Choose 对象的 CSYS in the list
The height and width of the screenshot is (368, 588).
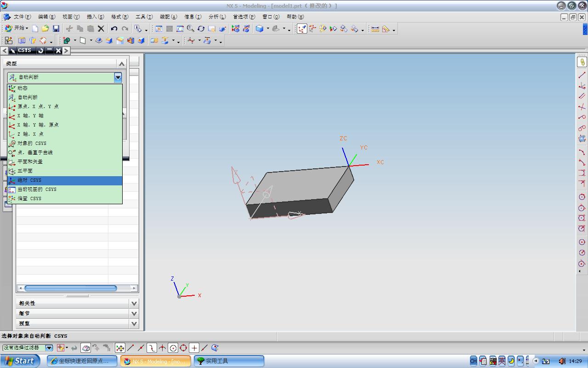click(x=65, y=143)
